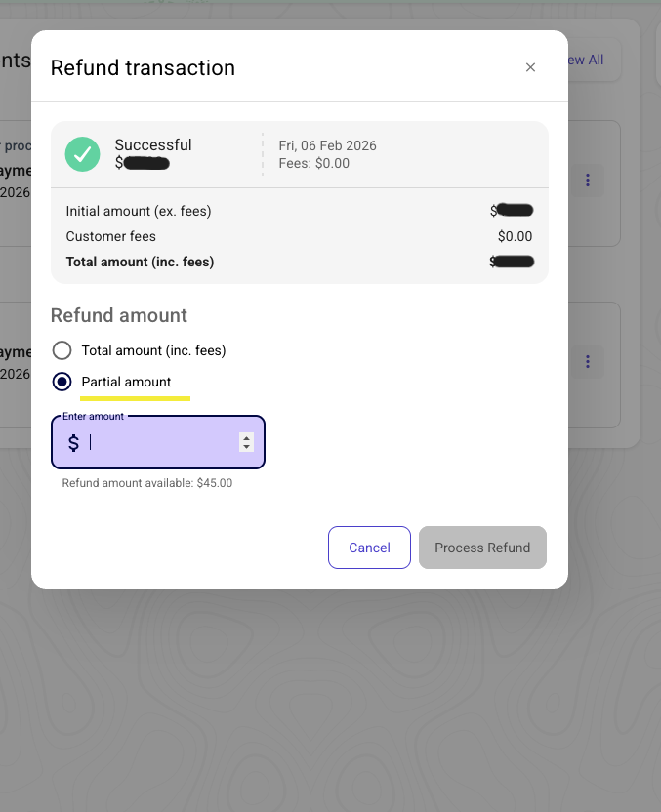Close the Refund transaction dialog
Image resolution: width=661 pixels, height=812 pixels.
[530, 67]
